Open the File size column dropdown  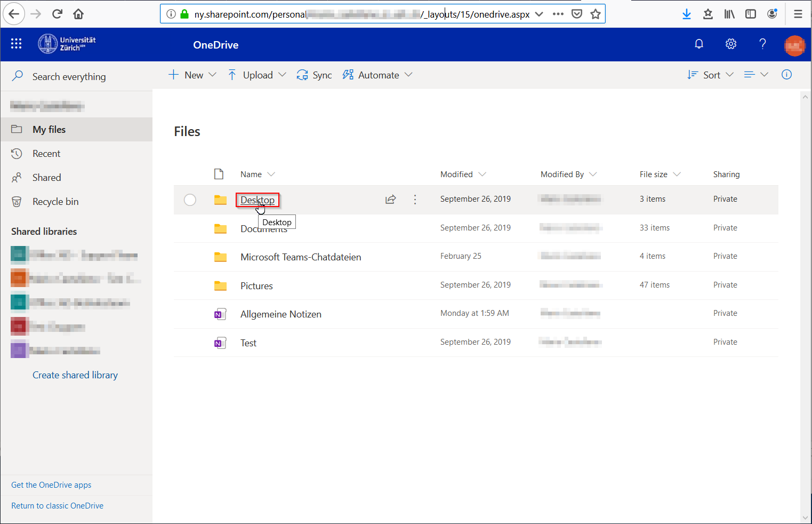(x=677, y=174)
